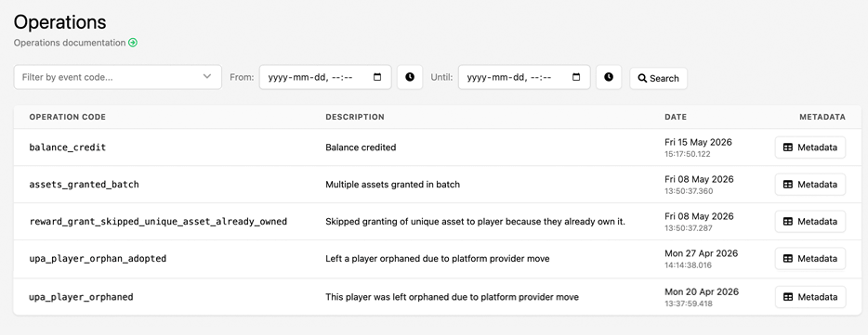Select the upa_player_orphan_adopted operation code
This screenshot has width=868, height=335.
(x=98, y=259)
